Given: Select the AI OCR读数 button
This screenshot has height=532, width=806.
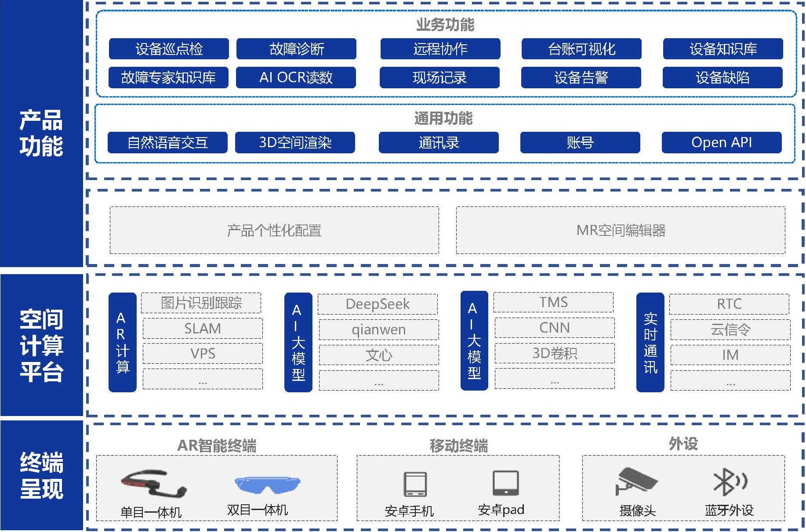Looking at the screenshot, I should [x=296, y=78].
